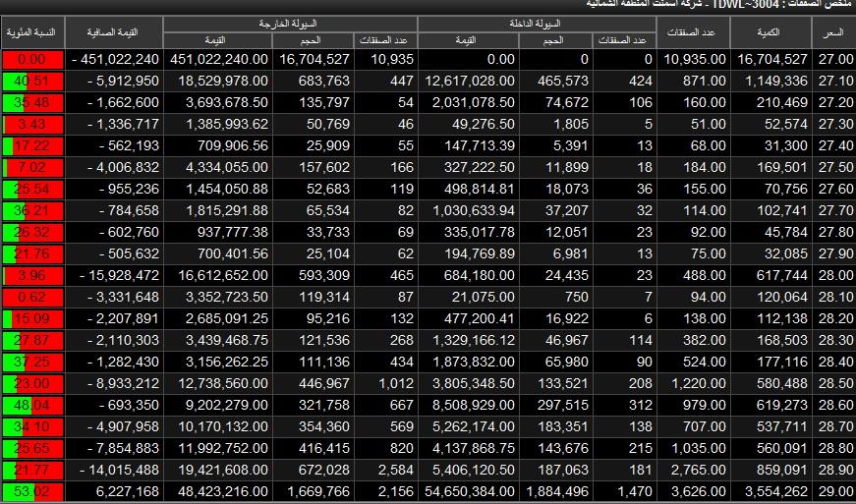Click outflow value cell 16,612,652.00
Viewport: 856px width, 504px height.
[217, 275]
